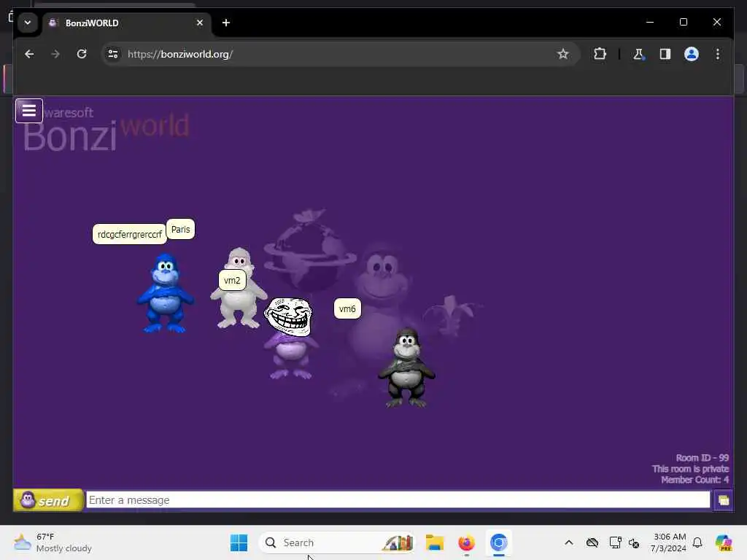
Task: Open the folder button beside message box
Action: [723, 500]
